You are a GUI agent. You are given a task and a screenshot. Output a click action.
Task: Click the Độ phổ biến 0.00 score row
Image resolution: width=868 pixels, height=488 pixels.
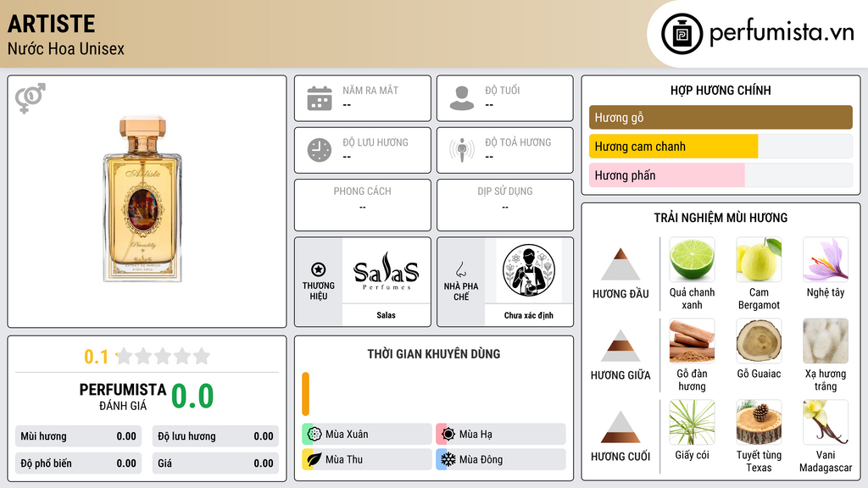pos(79,463)
